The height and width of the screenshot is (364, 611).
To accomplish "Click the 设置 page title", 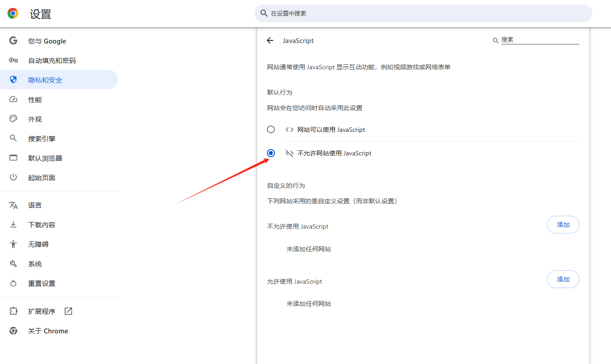I will [x=40, y=14].
